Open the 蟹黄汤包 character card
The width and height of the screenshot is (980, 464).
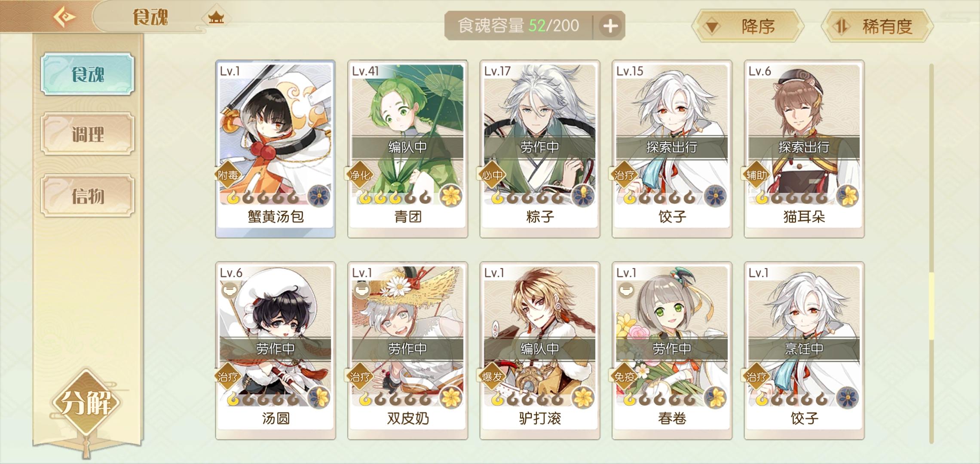pos(276,149)
